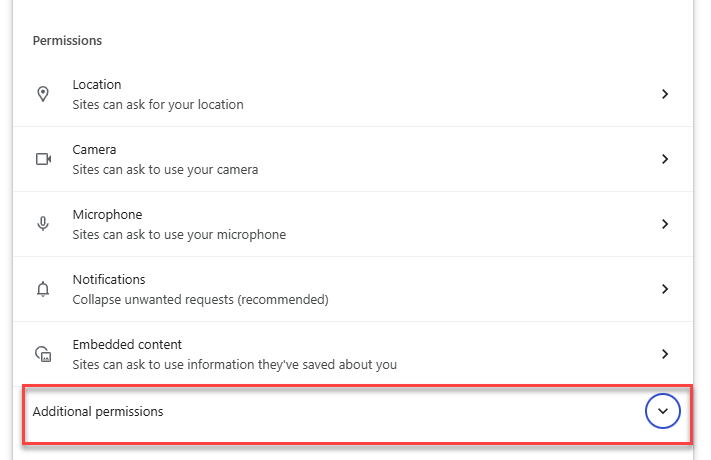Open Embedded content via its right arrow
This screenshot has width=711, height=460.
tap(665, 354)
